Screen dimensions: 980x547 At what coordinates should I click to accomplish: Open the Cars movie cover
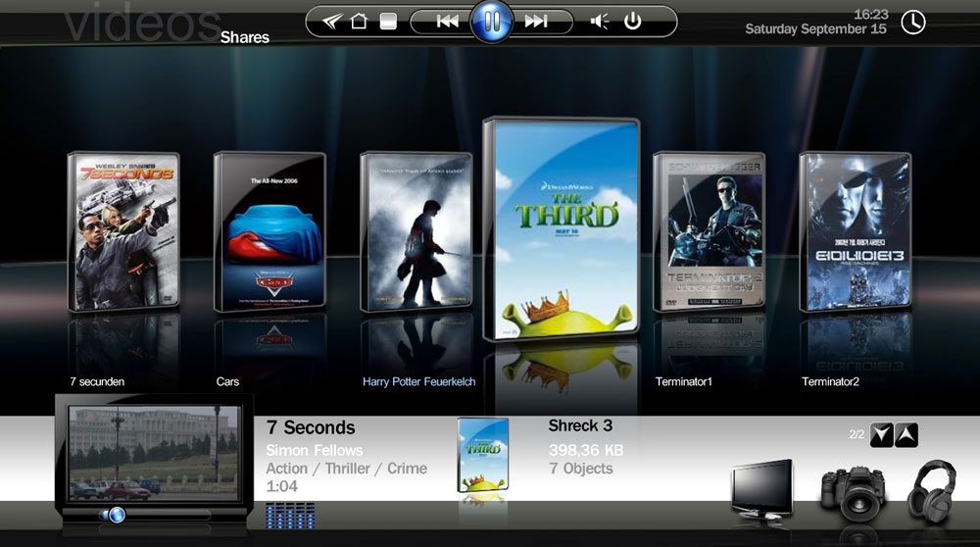[x=269, y=231]
